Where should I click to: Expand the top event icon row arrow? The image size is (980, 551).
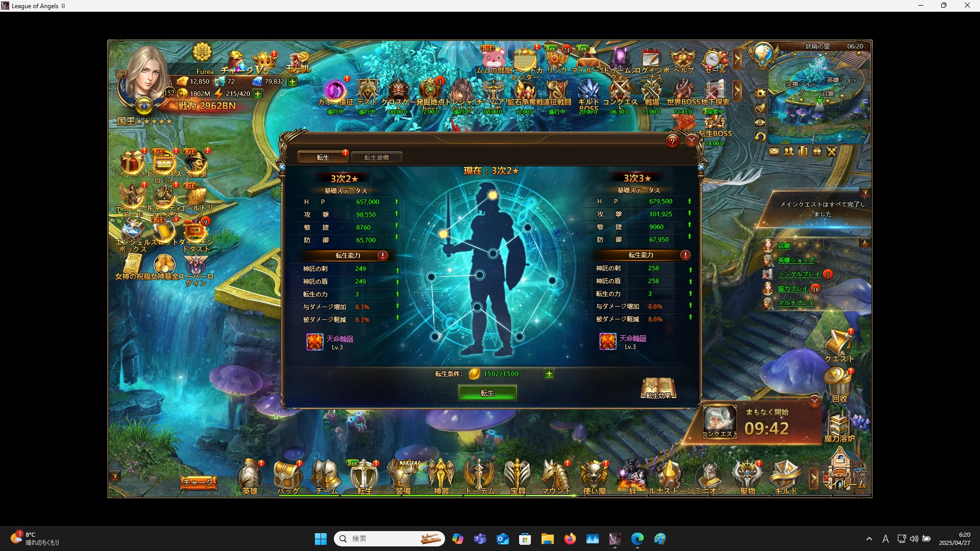737,59
